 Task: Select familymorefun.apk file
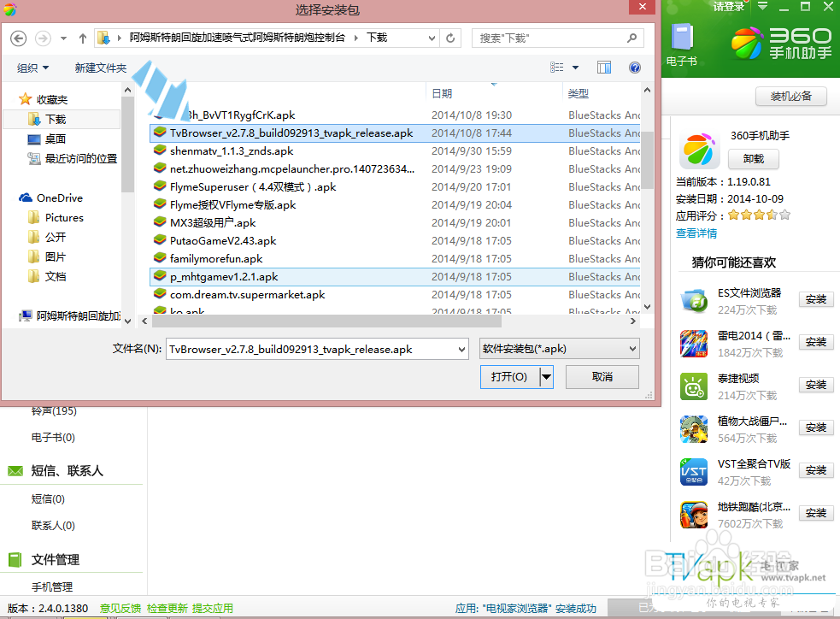[395, 259]
